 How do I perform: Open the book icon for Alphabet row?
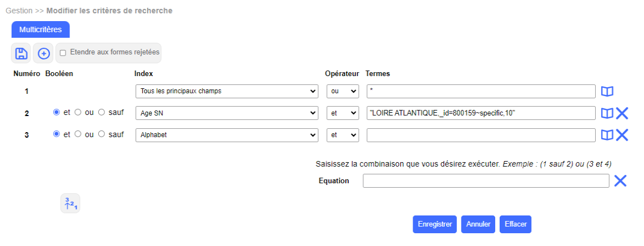tap(608, 135)
